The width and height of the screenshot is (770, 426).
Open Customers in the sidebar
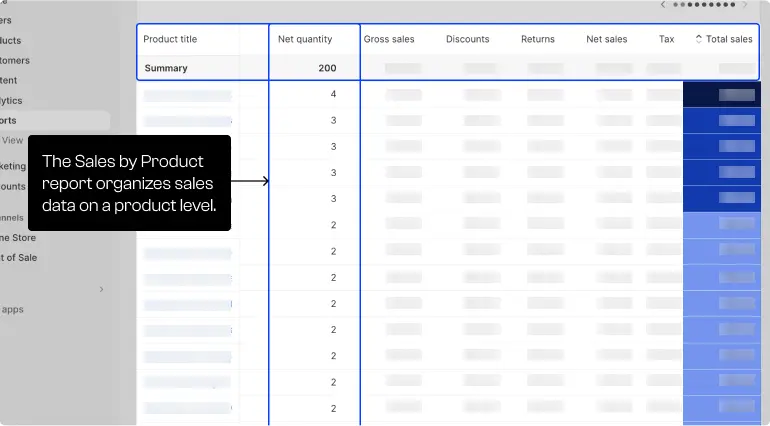coord(15,60)
